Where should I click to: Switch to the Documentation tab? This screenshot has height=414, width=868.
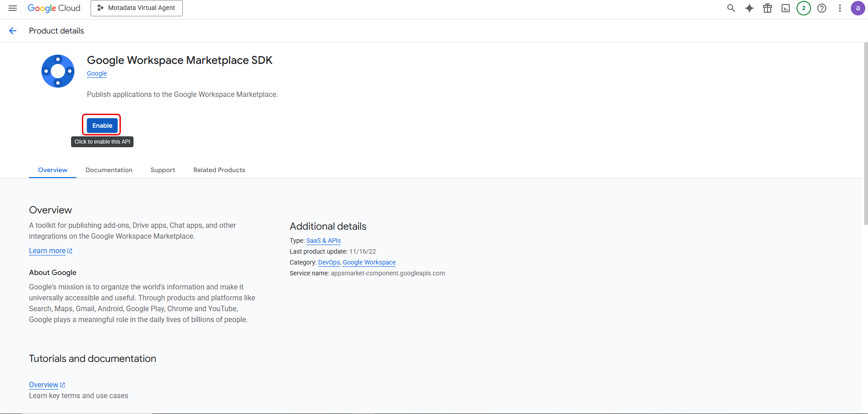click(109, 170)
